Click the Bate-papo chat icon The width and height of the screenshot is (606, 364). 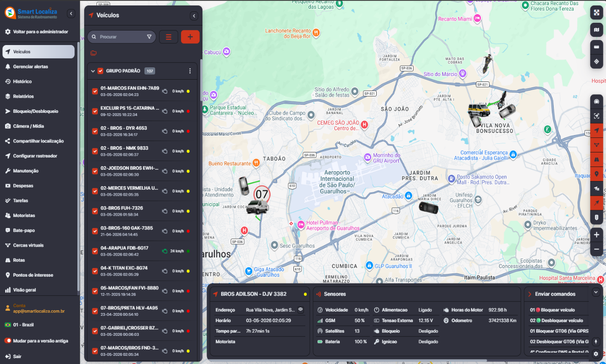(x=8, y=230)
